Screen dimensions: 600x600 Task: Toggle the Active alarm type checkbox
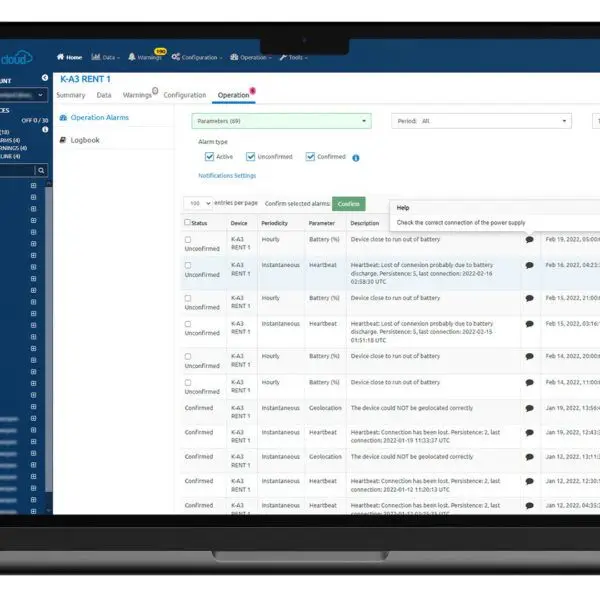pos(209,157)
